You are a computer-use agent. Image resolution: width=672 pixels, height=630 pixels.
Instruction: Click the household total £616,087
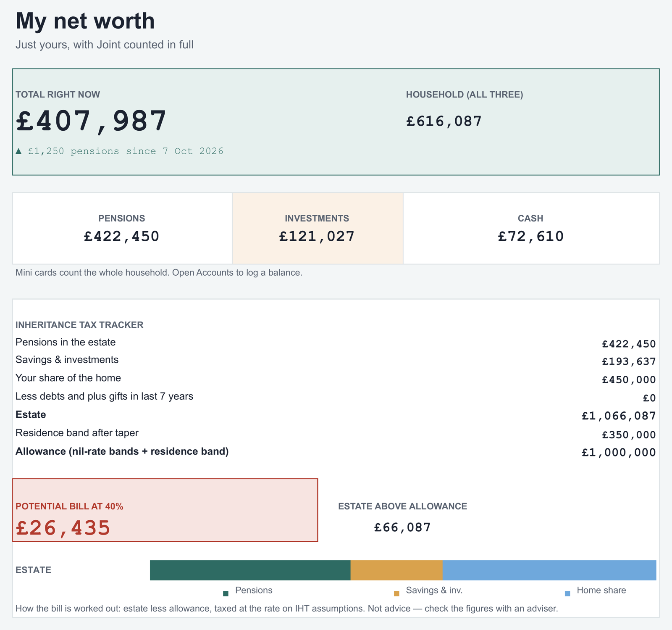[x=444, y=121]
